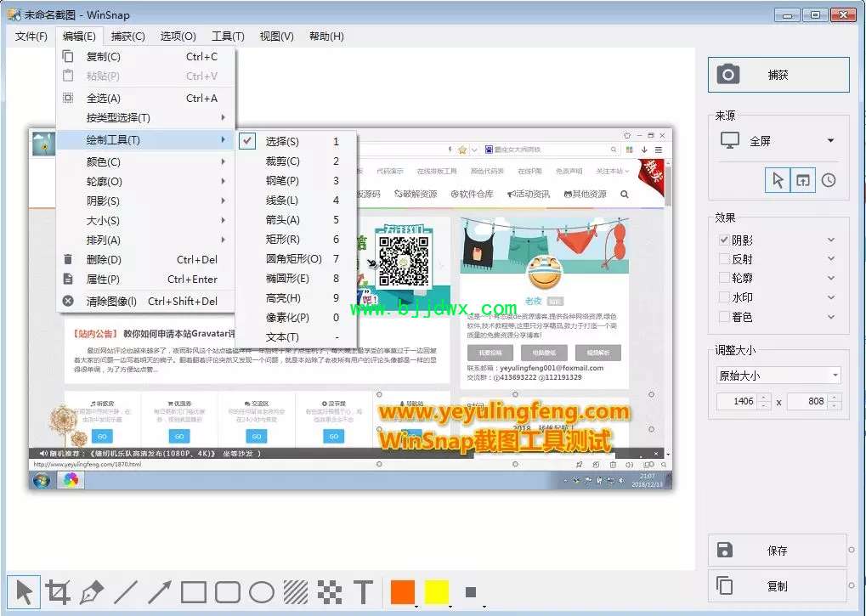Enable the 轮廓 outline checkbox
The width and height of the screenshot is (866, 616).
pyautogui.click(x=724, y=278)
